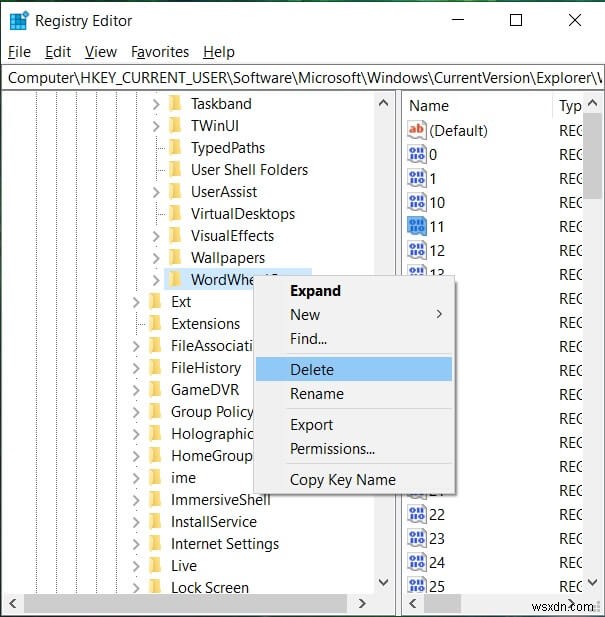Click the Internet Settings folder icon
This screenshot has width=605, height=617.
(155, 544)
